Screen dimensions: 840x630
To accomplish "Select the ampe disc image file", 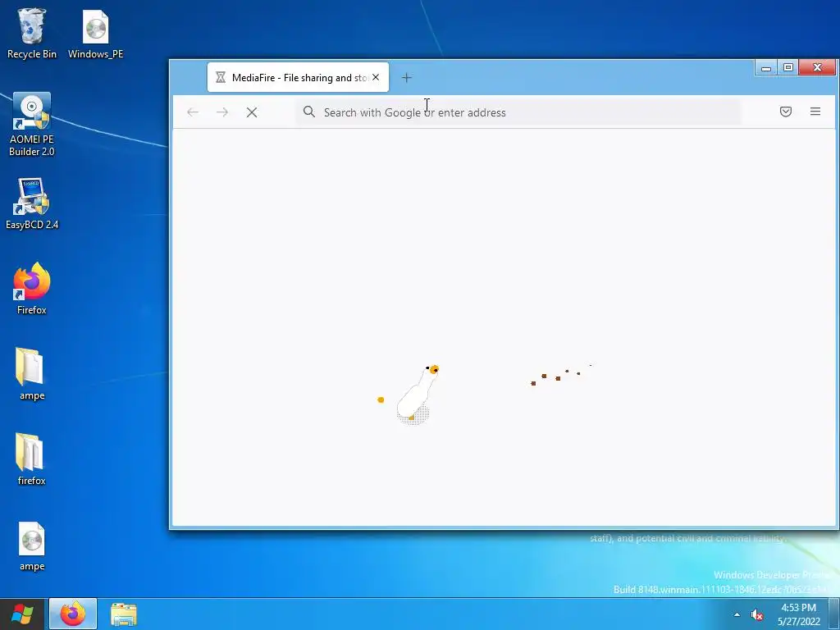I will tap(32, 546).
